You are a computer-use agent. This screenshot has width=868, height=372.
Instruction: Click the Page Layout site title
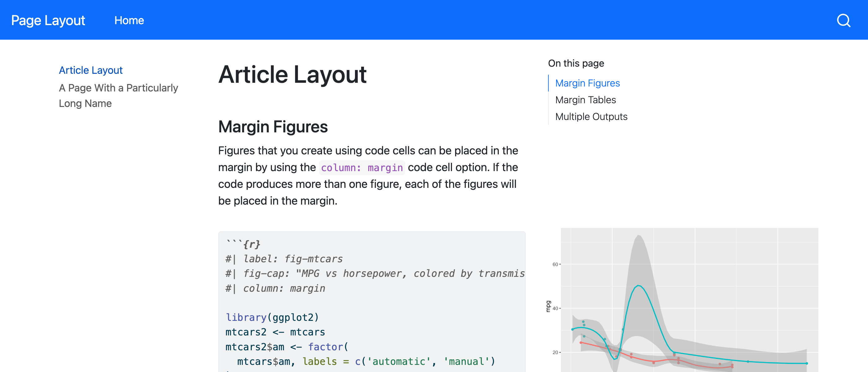click(x=47, y=20)
